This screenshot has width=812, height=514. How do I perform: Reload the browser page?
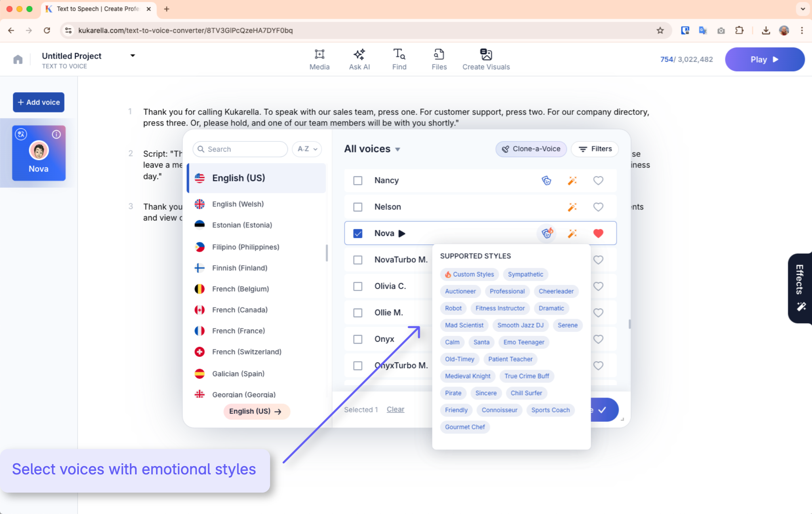[47, 30]
